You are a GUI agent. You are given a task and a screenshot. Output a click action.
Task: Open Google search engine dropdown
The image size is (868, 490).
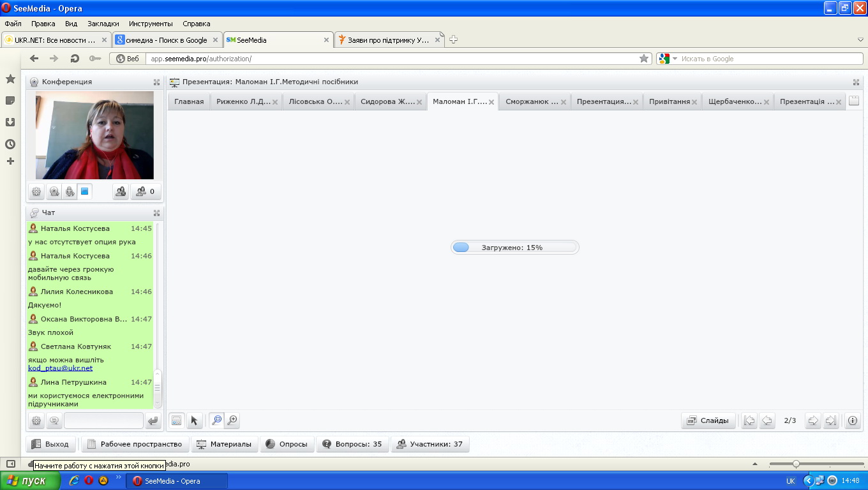click(668, 59)
